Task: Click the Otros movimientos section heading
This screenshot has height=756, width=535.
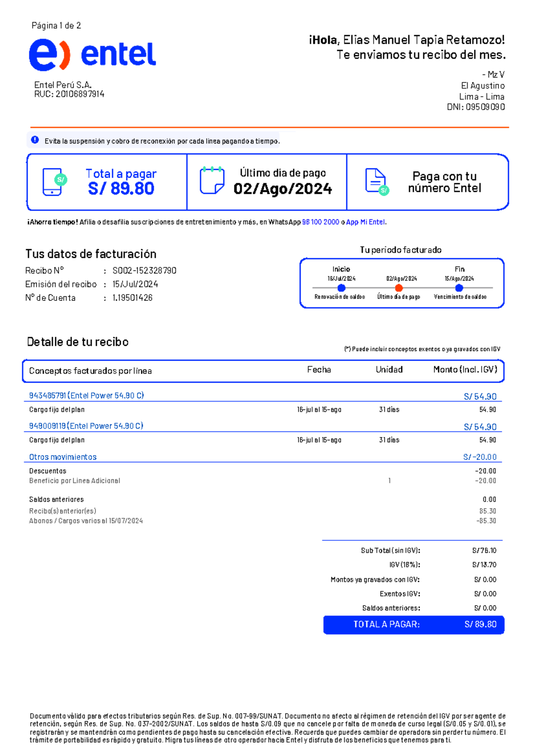Action: (63, 457)
